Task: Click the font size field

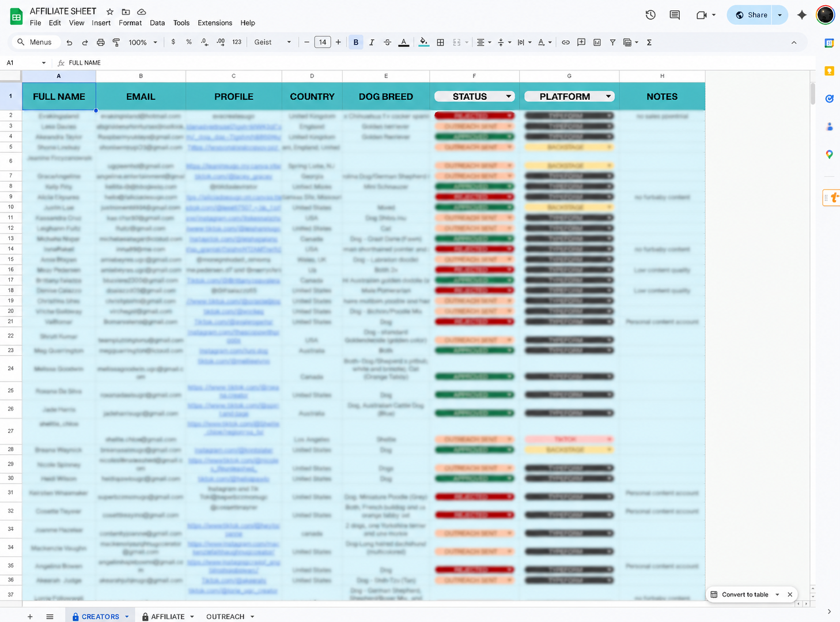Action: pyautogui.click(x=323, y=42)
